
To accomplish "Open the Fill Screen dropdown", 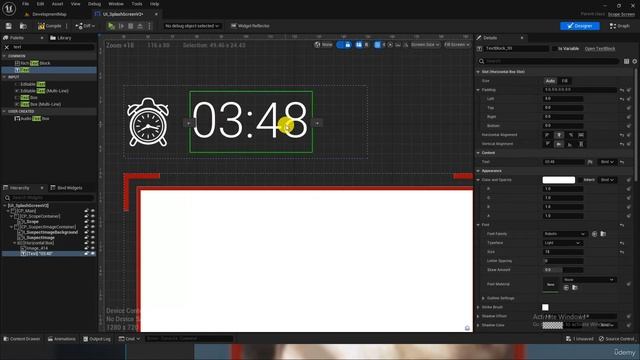I will pyautogui.click(x=456, y=45).
